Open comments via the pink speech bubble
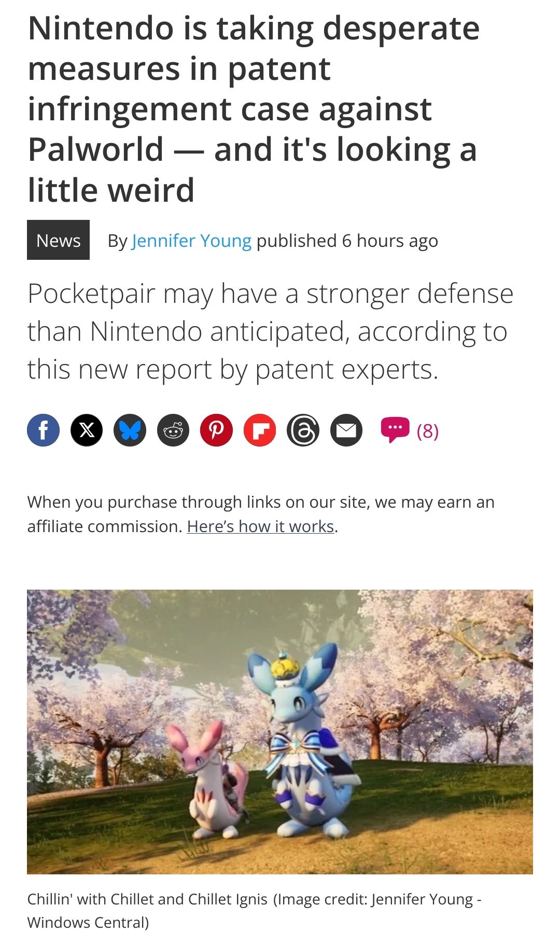560x948 pixels. pyautogui.click(x=395, y=430)
